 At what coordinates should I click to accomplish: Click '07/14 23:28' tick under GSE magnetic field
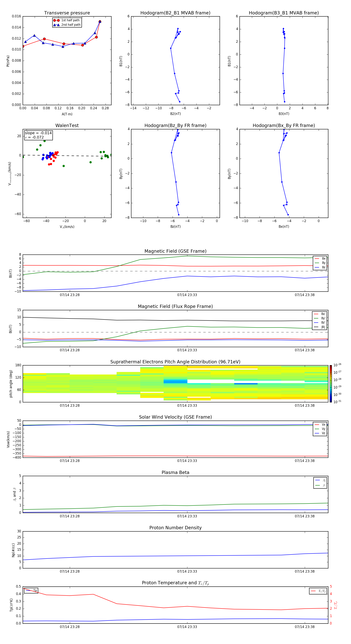tap(70, 295)
